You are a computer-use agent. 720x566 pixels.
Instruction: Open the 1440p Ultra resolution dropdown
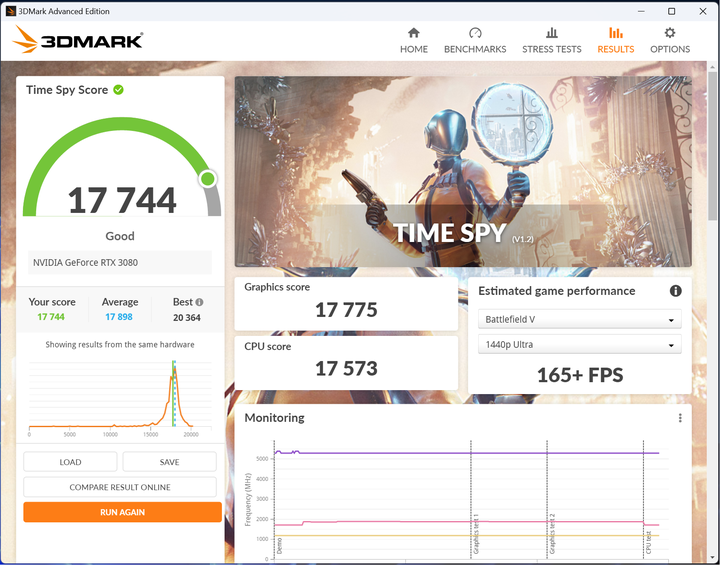(579, 344)
